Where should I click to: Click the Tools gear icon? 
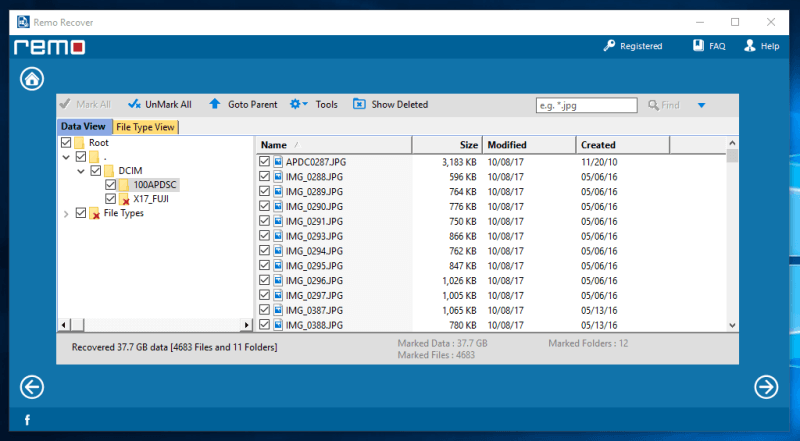tap(295, 104)
